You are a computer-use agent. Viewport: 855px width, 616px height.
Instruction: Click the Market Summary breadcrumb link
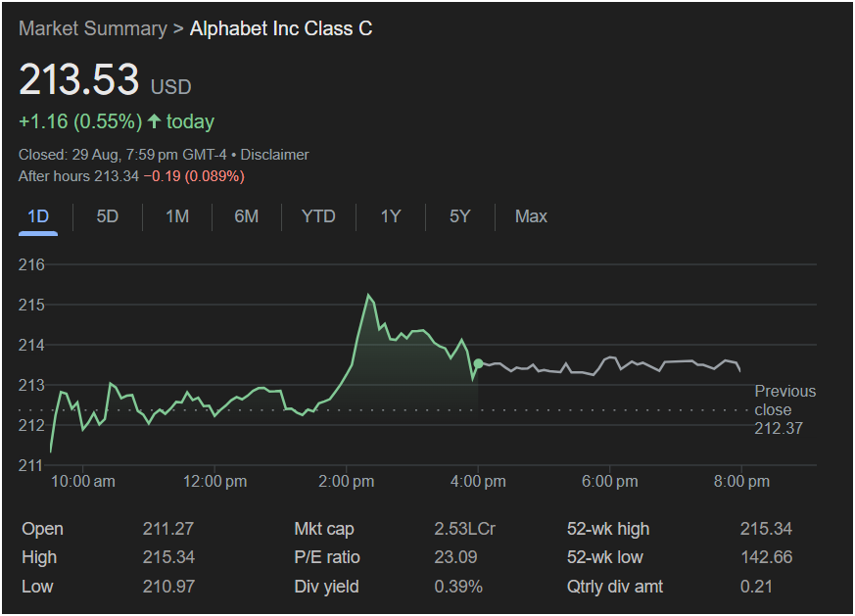[x=92, y=28]
